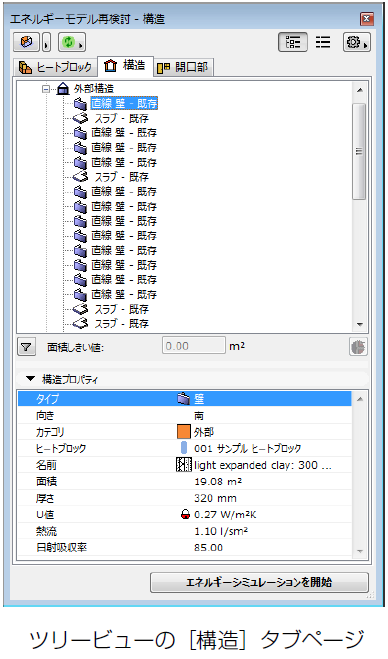Click the orange 外部 category swatch

click(184, 432)
